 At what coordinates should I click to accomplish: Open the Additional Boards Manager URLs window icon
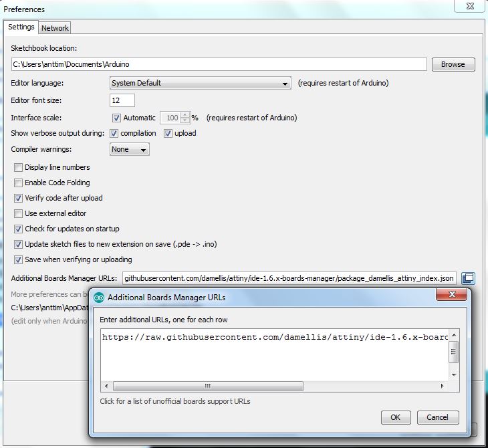coord(468,278)
